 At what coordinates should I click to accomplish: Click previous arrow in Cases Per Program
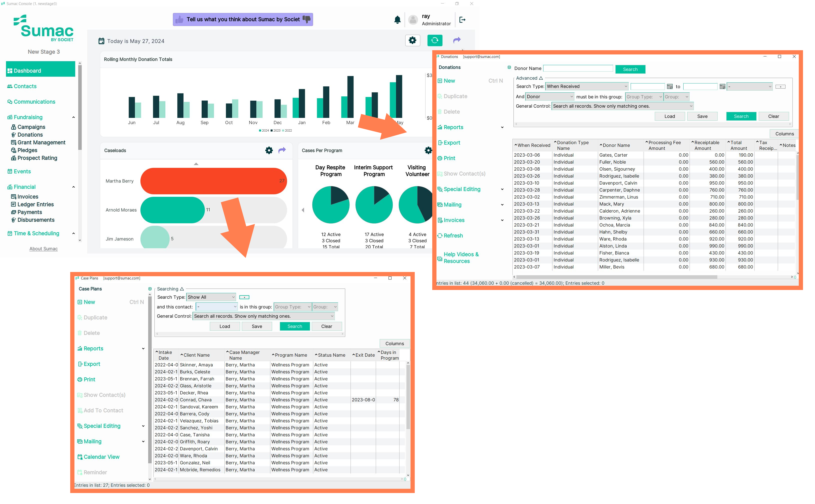[303, 210]
